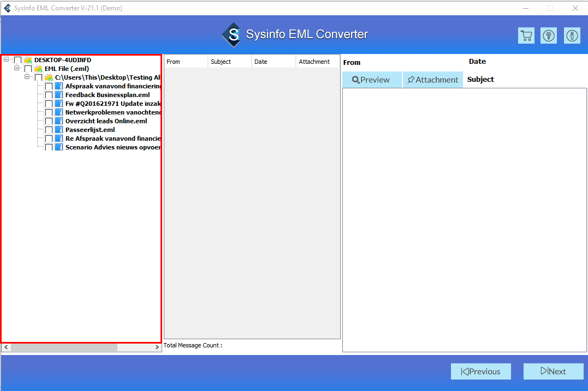Image resolution: width=588 pixels, height=391 pixels.
Task: Click file icon beside Feedback Businessplan.eml
Action: (x=59, y=95)
